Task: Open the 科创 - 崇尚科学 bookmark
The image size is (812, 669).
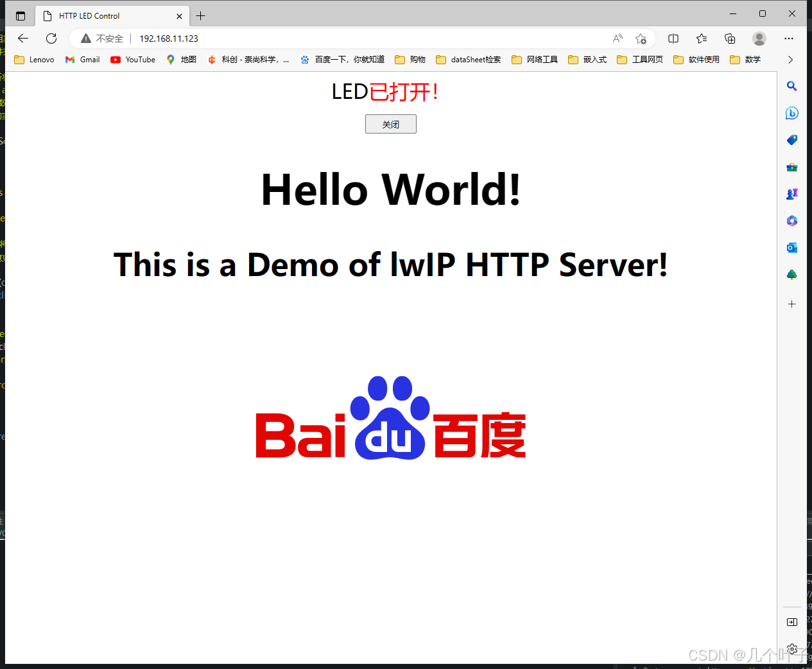Action: coord(248,60)
